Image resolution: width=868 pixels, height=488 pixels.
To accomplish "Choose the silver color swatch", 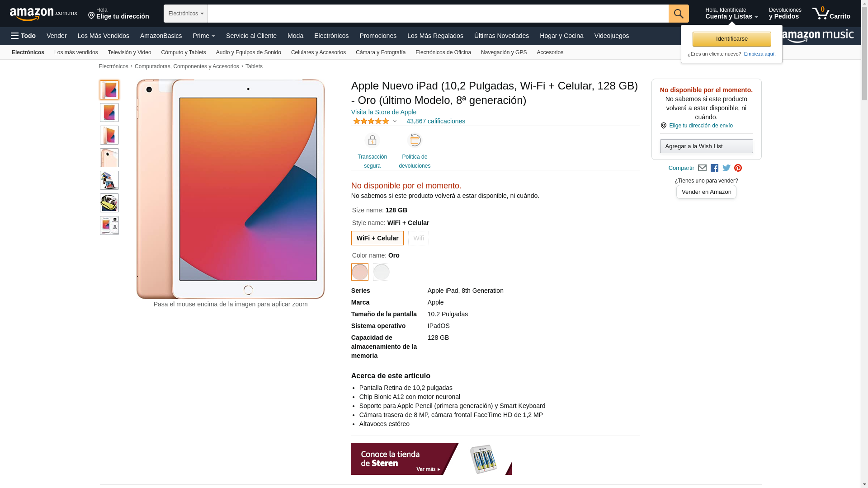I will pos(382,272).
